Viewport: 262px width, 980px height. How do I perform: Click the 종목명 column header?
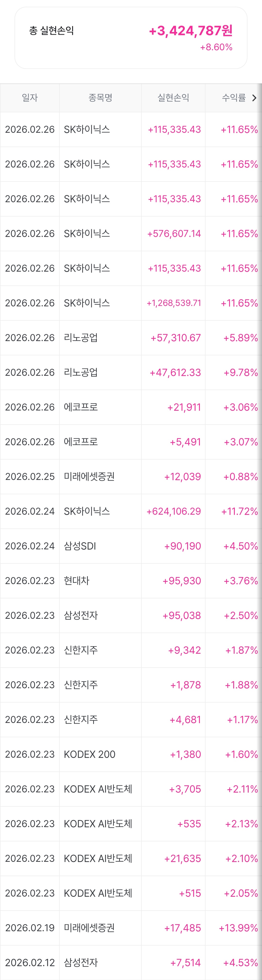[x=100, y=98]
